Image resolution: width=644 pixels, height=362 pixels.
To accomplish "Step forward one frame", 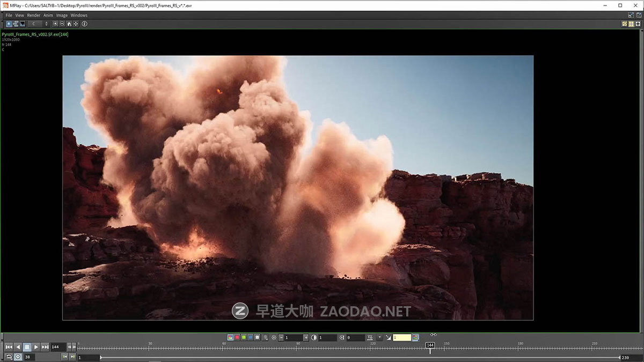I will (74, 347).
